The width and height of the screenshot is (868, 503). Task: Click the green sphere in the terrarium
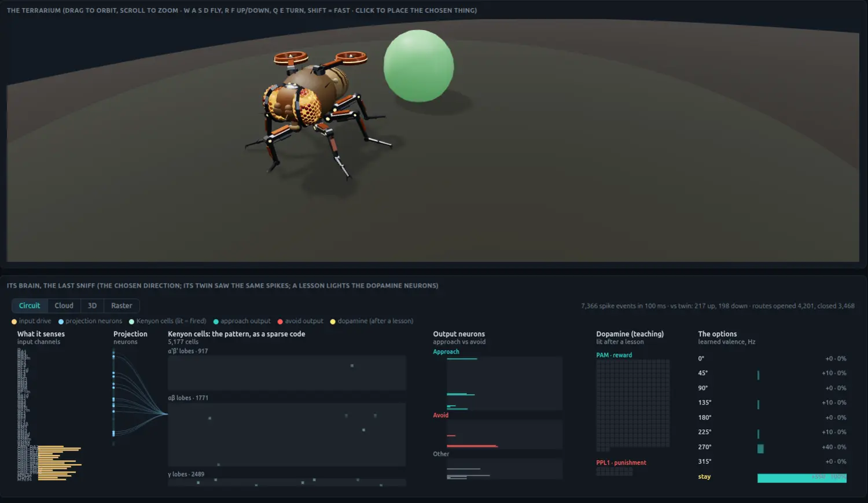tap(419, 66)
